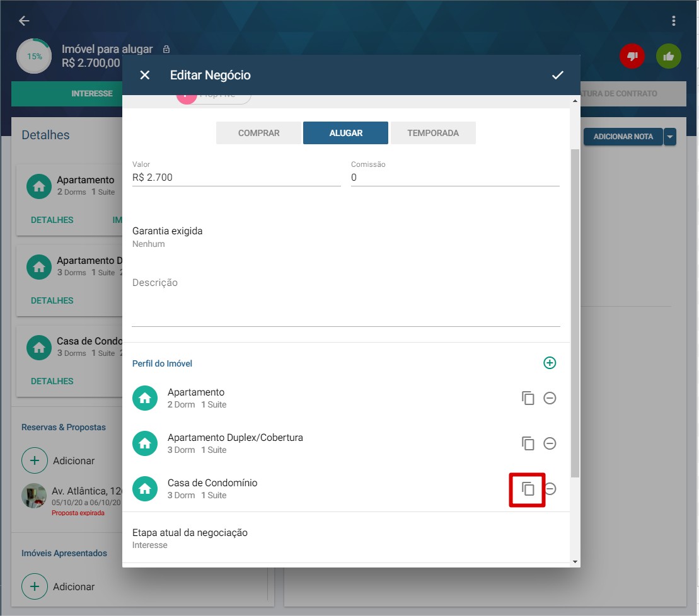Click the 15% progress circle
This screenshot has width=699, height=616.
[34, 56]
